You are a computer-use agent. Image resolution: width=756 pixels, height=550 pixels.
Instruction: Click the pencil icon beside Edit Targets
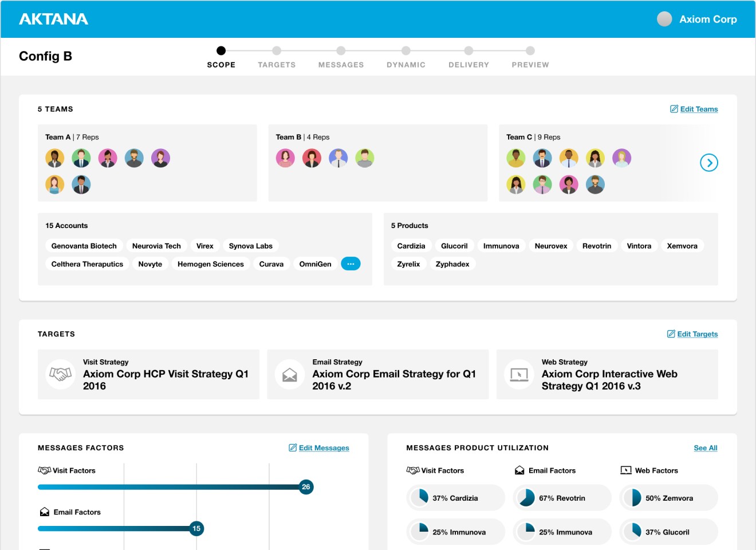coord(671,334)
